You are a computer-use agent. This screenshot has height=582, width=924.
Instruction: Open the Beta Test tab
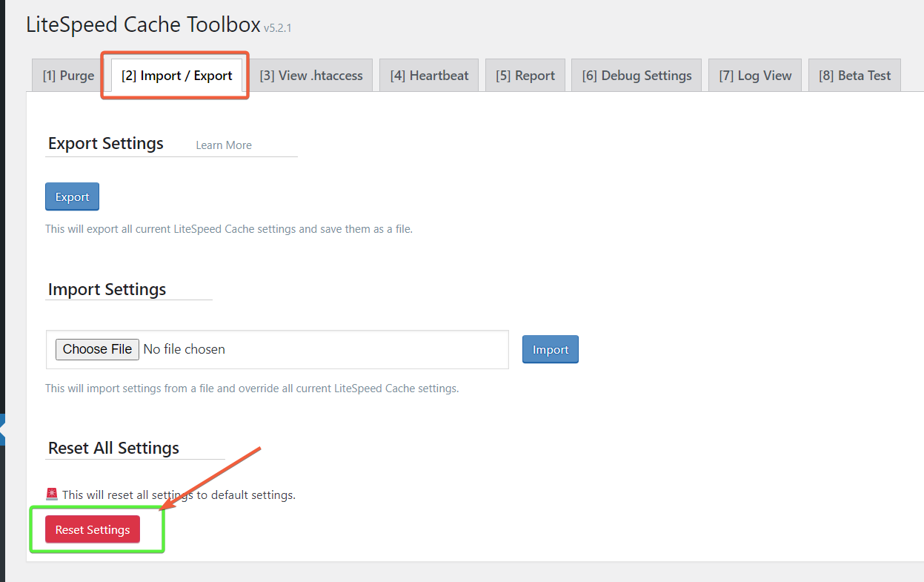(854, 76)
